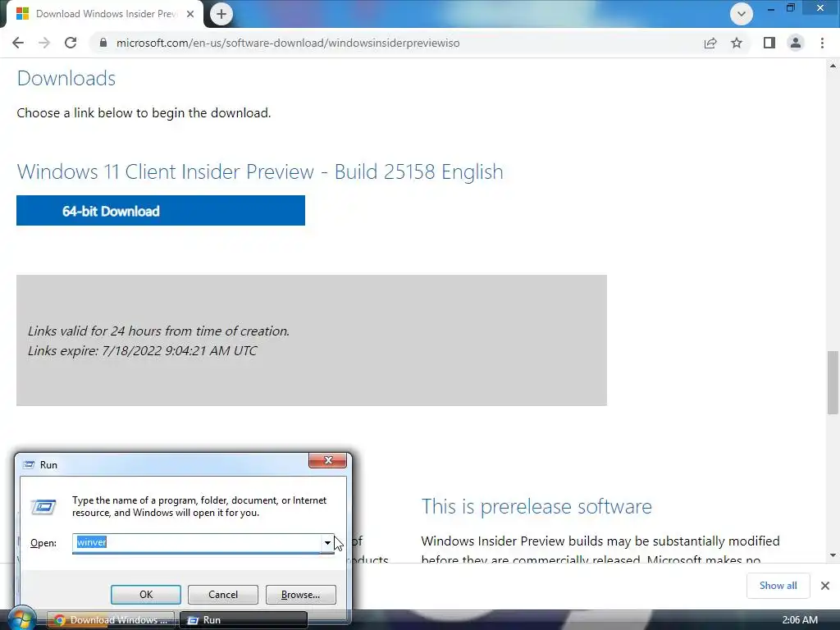Click the address bar URL
This screenshot has height=630, width=840.
click(x=288, y=43)
